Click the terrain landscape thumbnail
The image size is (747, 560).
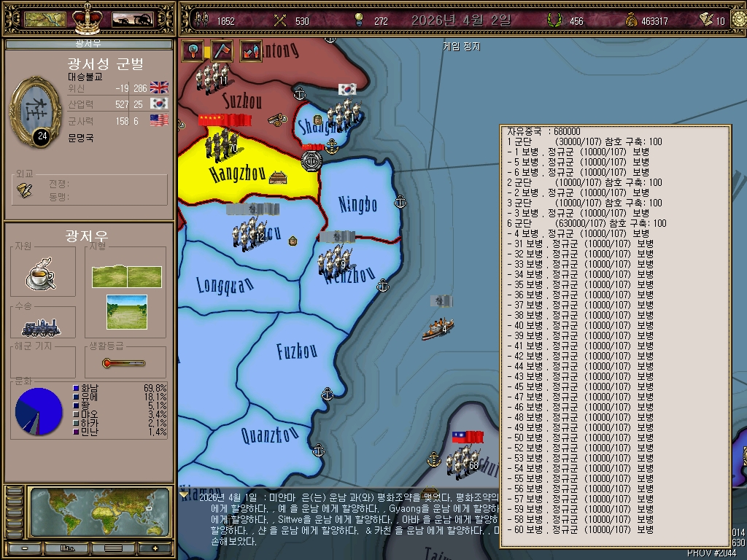[127, 312]
